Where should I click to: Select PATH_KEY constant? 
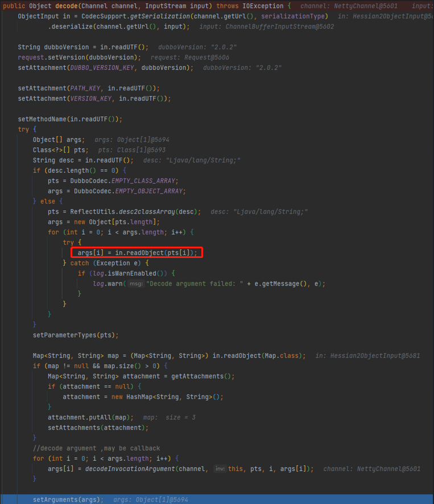point(85,88)
